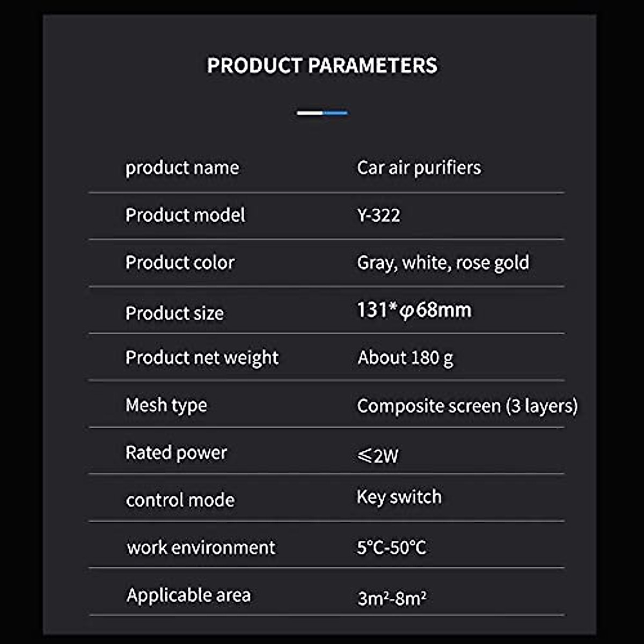Image resolution: width=644 pixels, height=644 pixels.
Task: Select the "work environment" label
Action: coord(201,547)
